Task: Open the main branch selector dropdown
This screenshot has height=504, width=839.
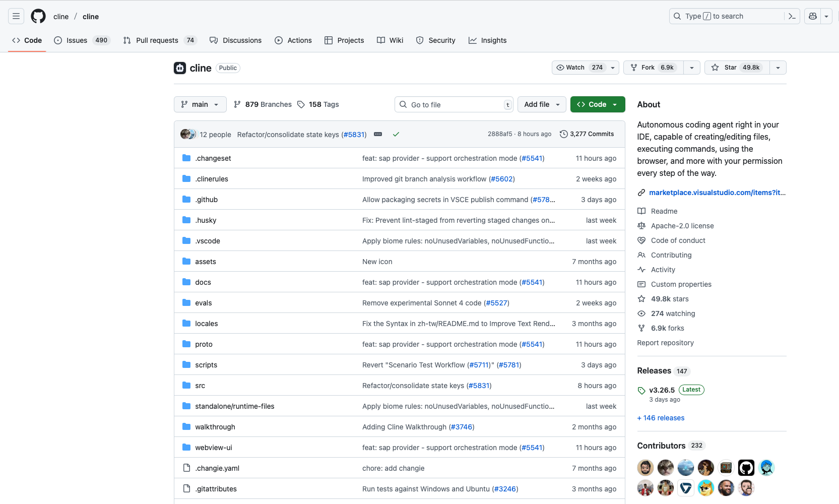Action: point(200,104)
